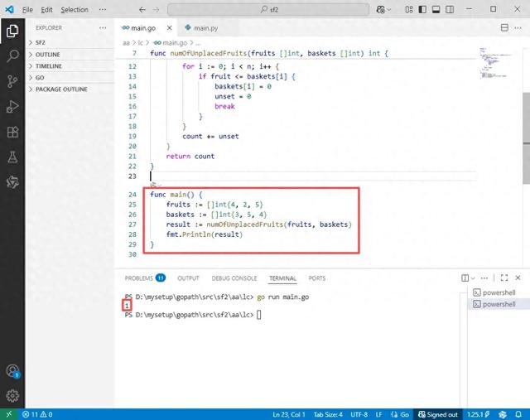
Task: Click the sf2 command center search box
Action: (268, 9)
